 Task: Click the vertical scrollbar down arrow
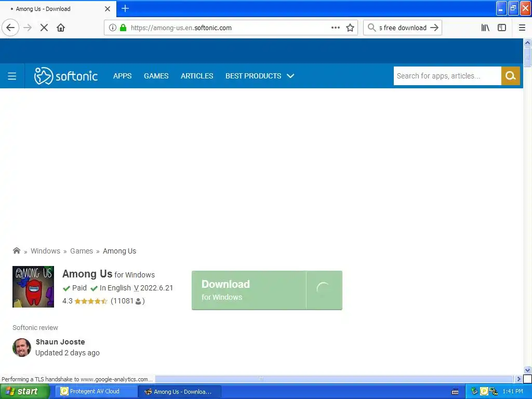click(x=527, y=370)
